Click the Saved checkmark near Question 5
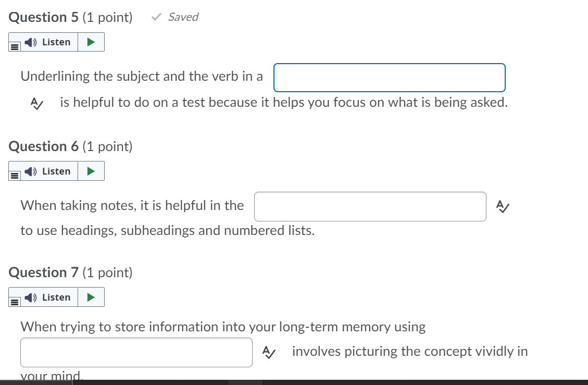Viewport: 588px width, 385px height. pyautogui.click(x=156, y=17)
